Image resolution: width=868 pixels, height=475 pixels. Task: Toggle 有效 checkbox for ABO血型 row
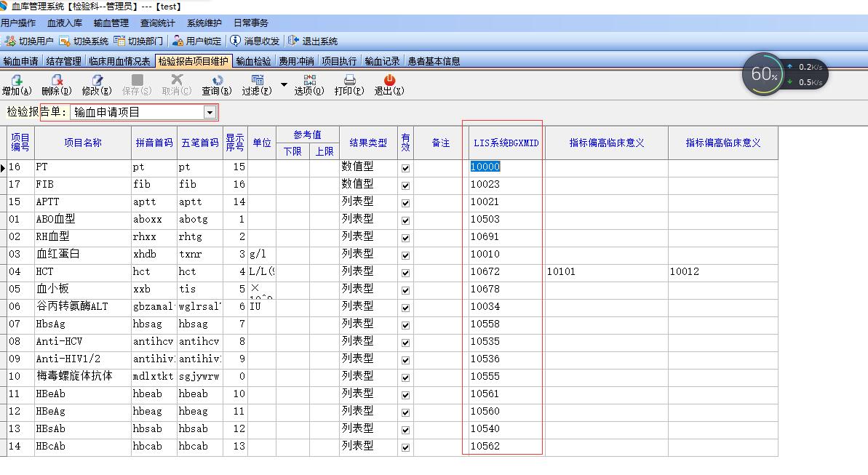pyautogui.click(x=406, y=220)
